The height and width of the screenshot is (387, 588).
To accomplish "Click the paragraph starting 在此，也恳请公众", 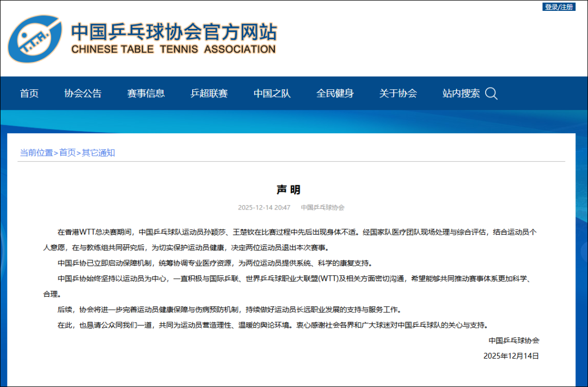I will pos(273,325).
